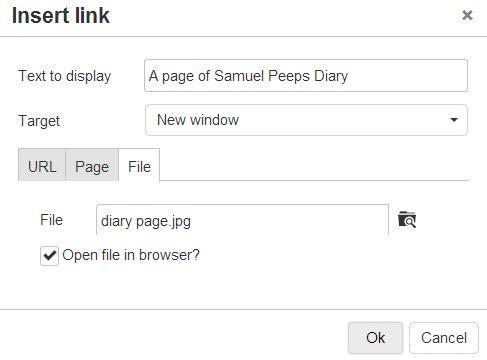Confirm the link with Ok

tap(375, 338)
